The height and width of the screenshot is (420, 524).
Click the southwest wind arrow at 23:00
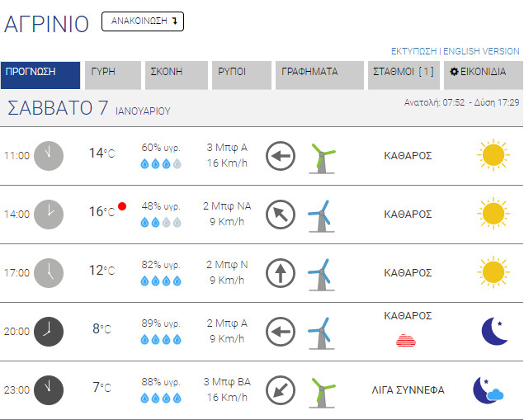pyautogui.click(x=281, y=389)
